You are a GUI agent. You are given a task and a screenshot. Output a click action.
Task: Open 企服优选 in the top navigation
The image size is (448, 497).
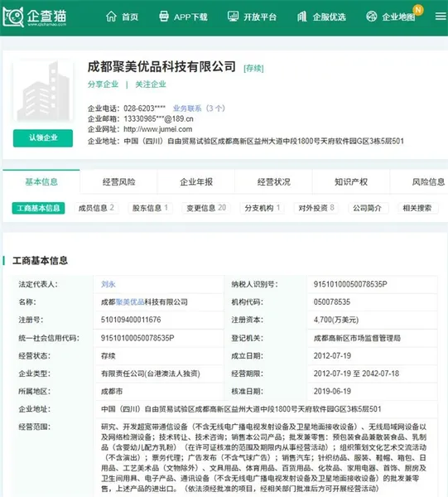pos(330,17)
